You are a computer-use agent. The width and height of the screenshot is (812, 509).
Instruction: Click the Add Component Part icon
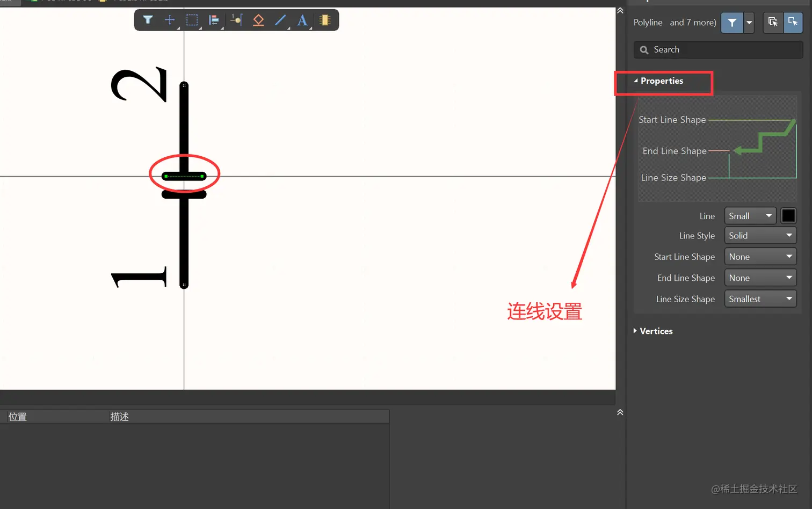coord(324,20)
